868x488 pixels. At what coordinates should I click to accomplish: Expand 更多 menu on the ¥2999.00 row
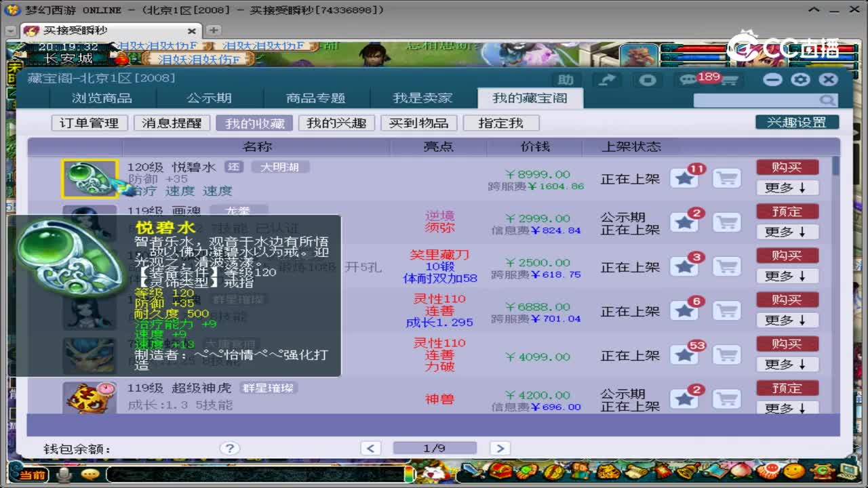tap(787, 232)
